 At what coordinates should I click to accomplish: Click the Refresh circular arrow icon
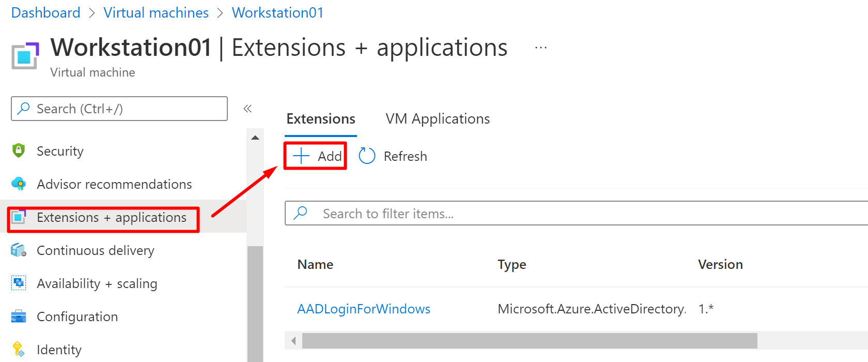pyautogui.click(x=367, y=156)
